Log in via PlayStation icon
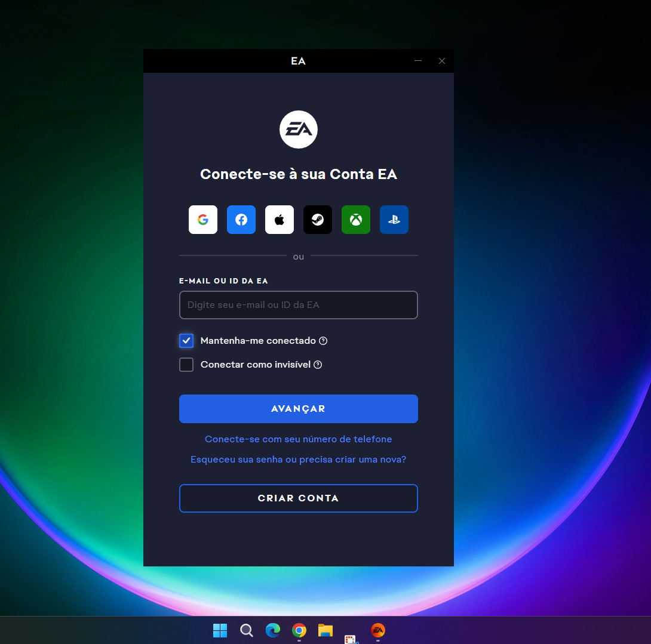 (394, 220)
